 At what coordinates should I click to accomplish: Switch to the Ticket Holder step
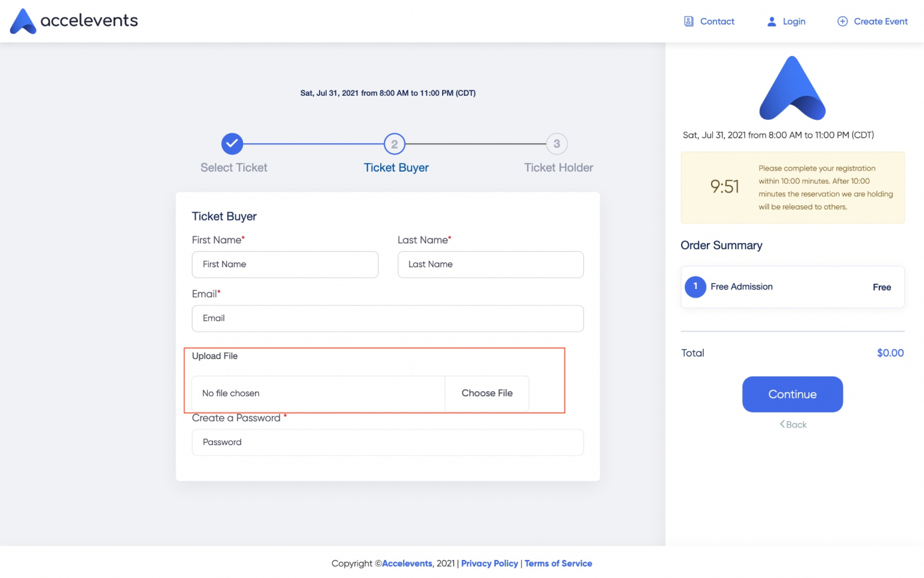coord(558,167)
